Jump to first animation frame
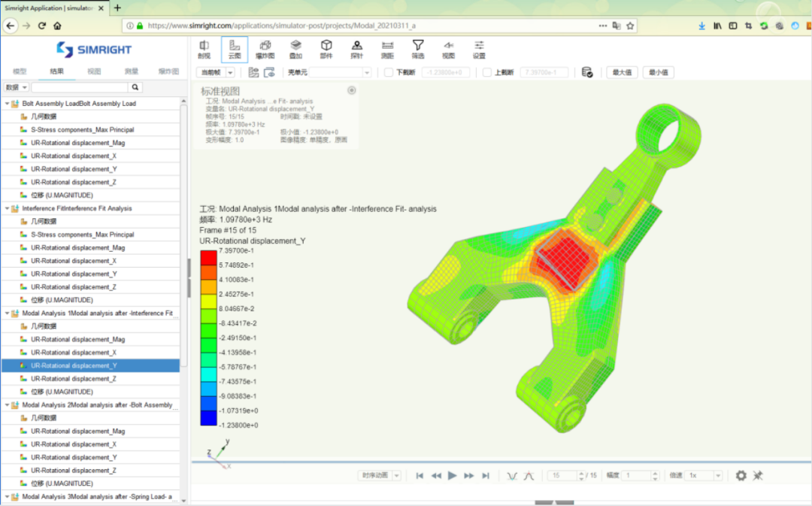Screen dimensions: 812x506 tap(420, 475)
